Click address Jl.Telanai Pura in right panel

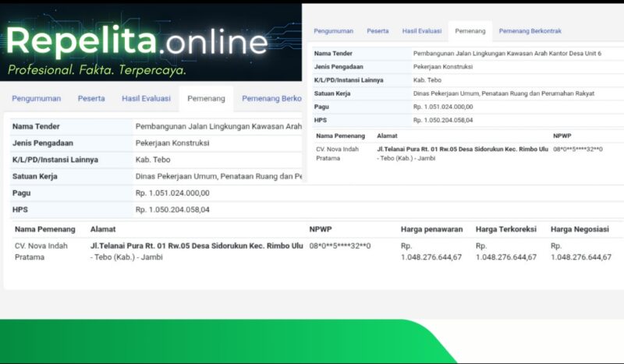pos(463,154)
